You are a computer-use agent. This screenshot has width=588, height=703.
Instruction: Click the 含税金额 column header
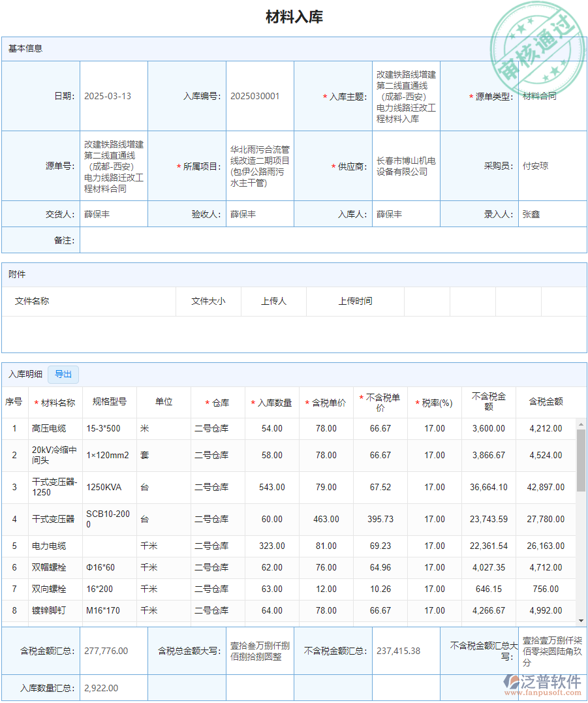point(545,402)
